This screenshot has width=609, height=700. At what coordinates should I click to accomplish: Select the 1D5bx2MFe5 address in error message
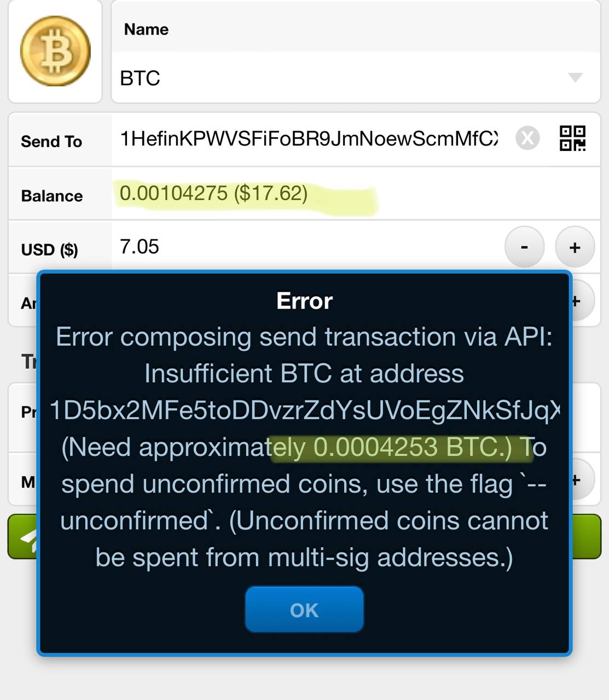304,410
